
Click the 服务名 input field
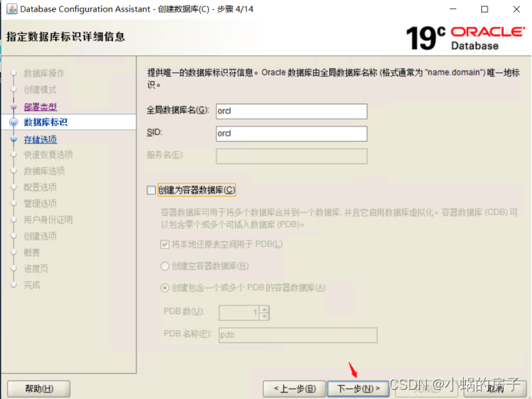point(292,156)
